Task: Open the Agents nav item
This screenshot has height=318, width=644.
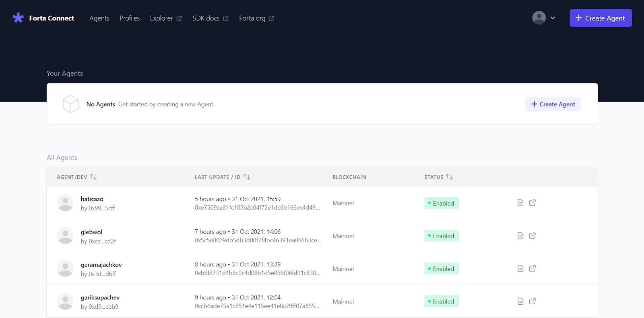Action: point(99,18)
